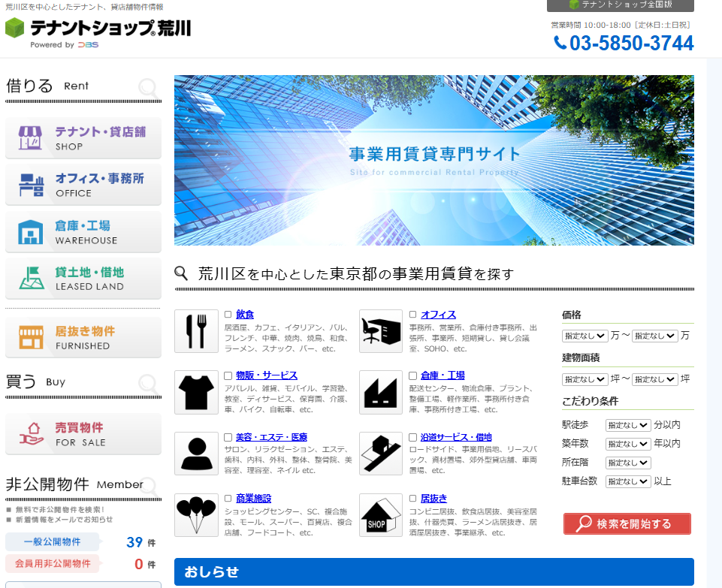Viewport: 722px width, 588px height.
Task: Select 倉庫・工場 WAREHOUSE sidebar item
Action: tap(83, 232)
